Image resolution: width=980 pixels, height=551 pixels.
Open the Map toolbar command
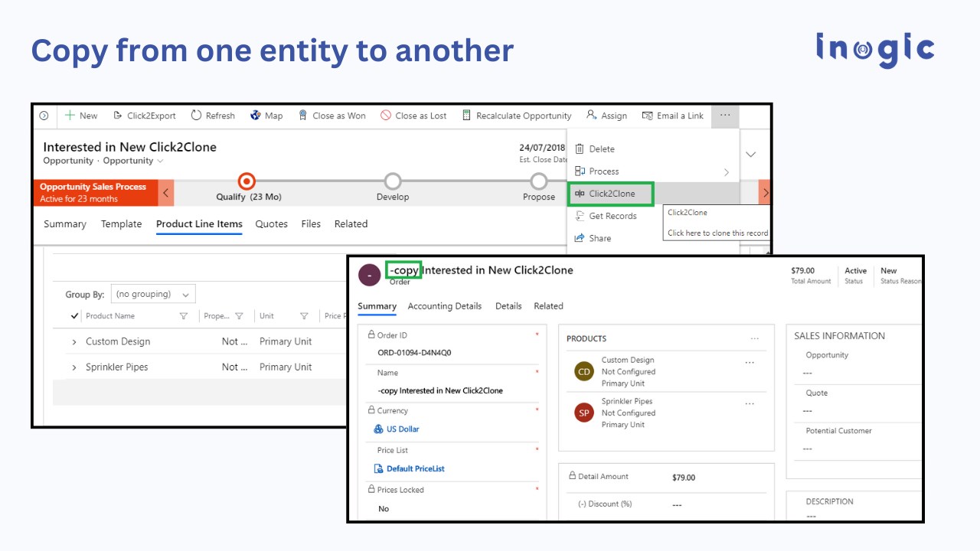click(266, 116)
